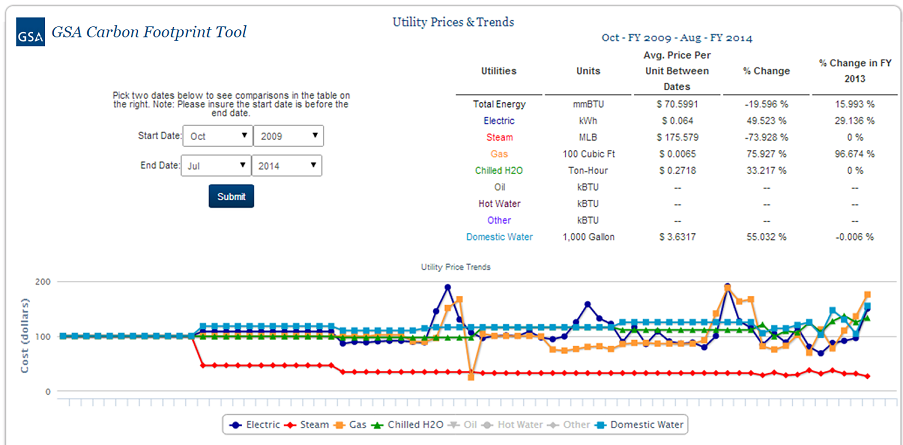This screenshot has height=445, width=903.
Task: Toggle the Domestic Water series in the legend
Action: (638, 425)
